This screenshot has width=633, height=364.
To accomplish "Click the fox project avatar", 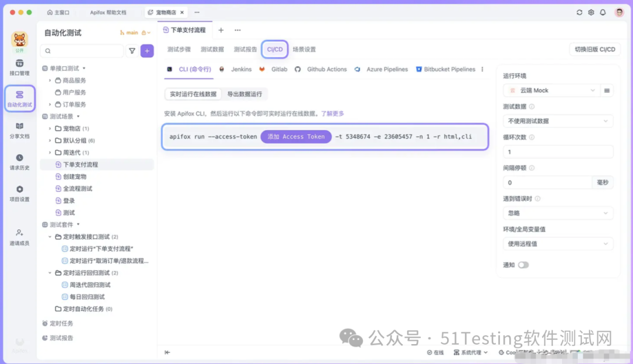I will (19, 39).
